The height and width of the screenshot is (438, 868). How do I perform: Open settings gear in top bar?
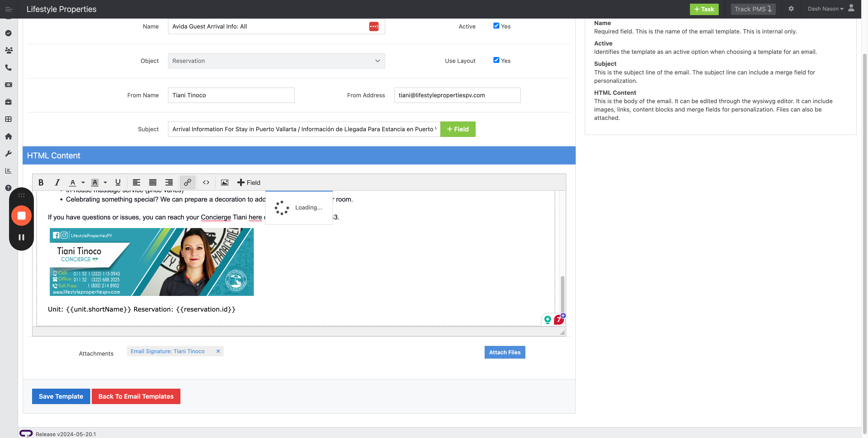pos(791,9)
